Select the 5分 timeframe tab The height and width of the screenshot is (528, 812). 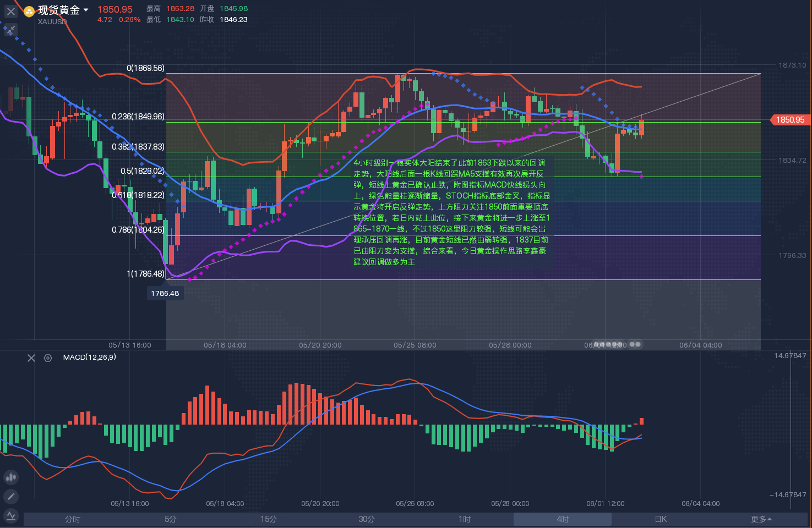coord(171,519)
